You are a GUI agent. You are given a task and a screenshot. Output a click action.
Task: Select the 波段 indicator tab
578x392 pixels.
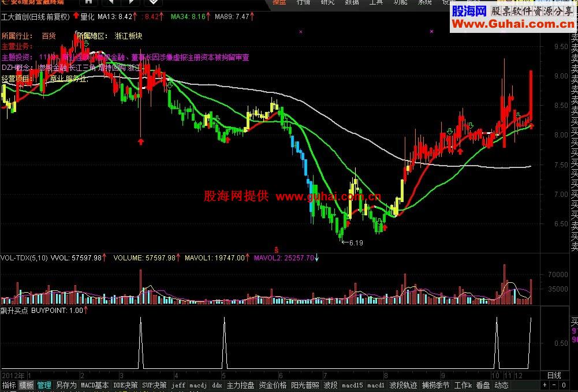331,385
